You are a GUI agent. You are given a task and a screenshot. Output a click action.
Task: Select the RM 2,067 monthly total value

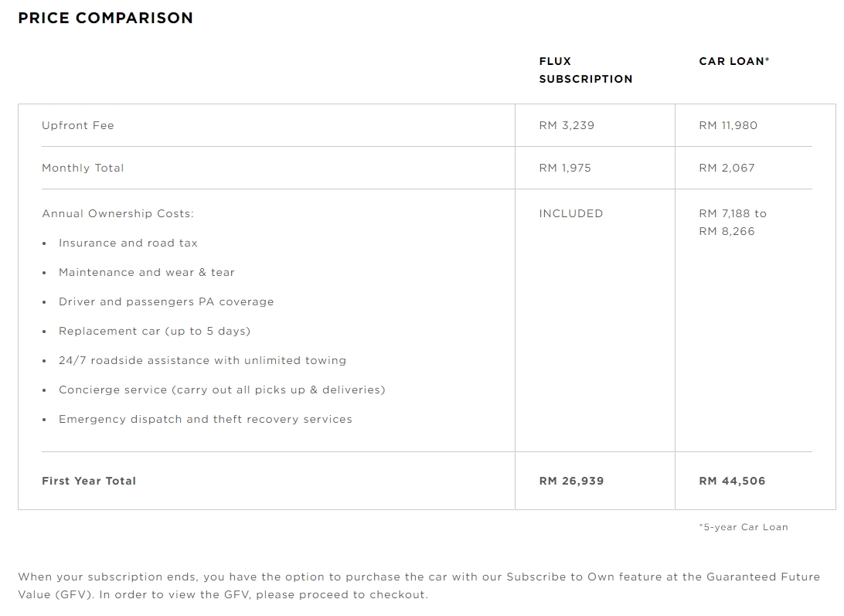[727, 168]
